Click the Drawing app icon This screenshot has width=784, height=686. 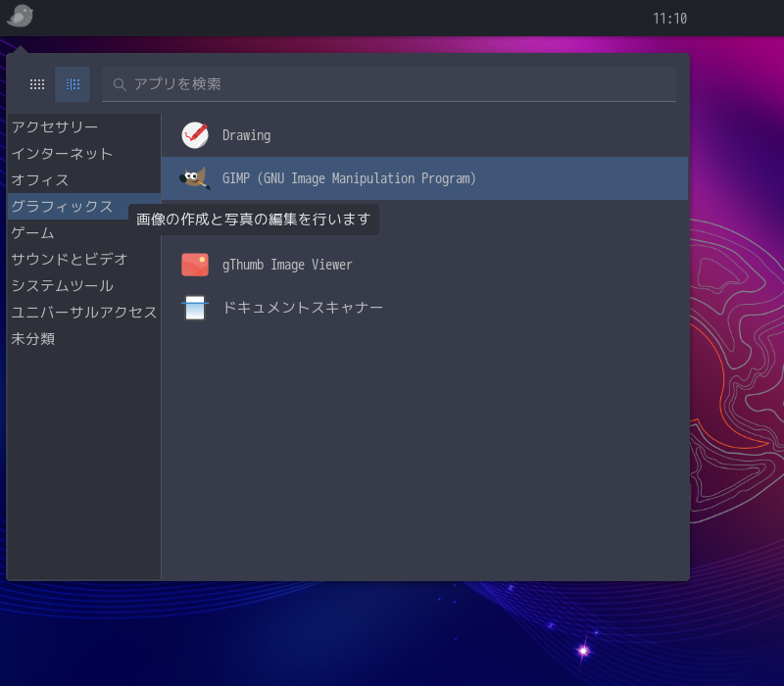click(195, 135)
